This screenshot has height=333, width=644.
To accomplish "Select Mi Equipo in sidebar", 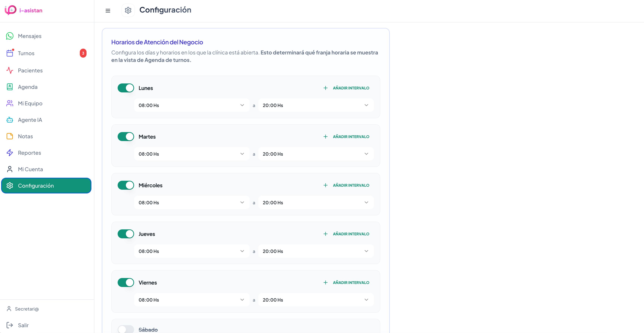I will [x=46, y=103].
